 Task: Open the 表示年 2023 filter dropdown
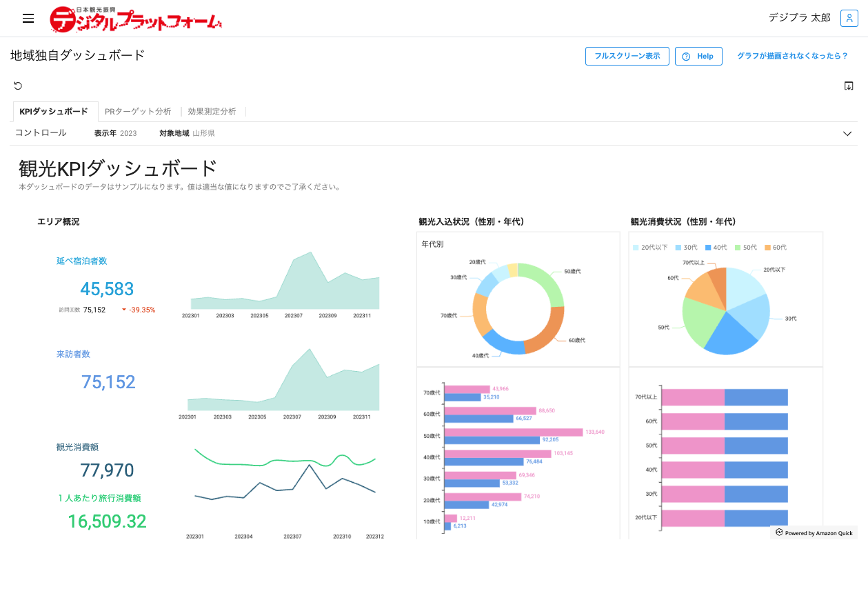tap(115, 133)
